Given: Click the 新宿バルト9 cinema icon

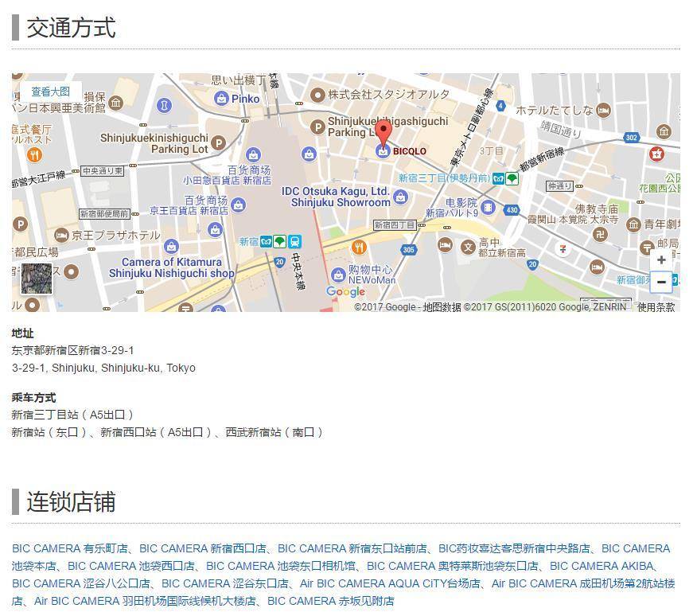Looking at the screenshot, I should click(x=488, y=207).
